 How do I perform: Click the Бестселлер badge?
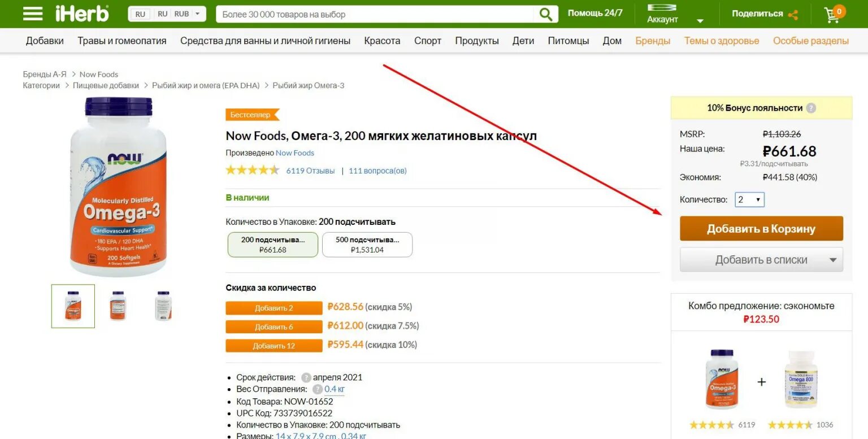[252, 115]
